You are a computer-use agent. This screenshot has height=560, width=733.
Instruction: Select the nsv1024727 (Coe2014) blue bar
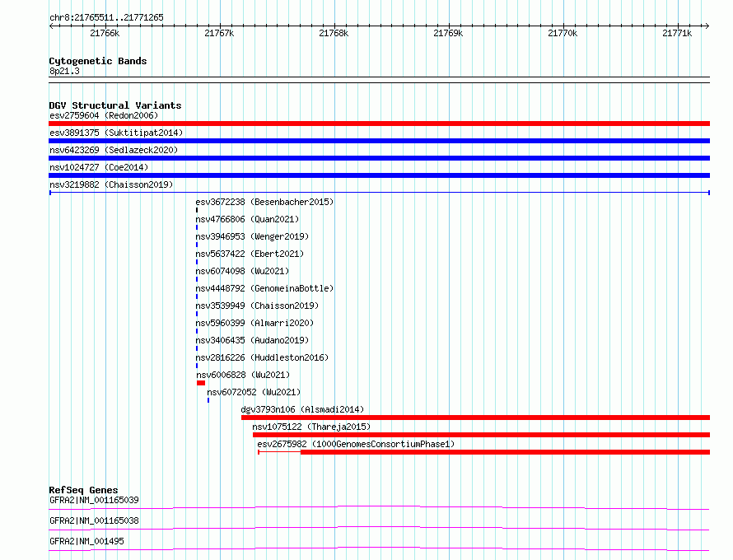[x=379, y=175]
